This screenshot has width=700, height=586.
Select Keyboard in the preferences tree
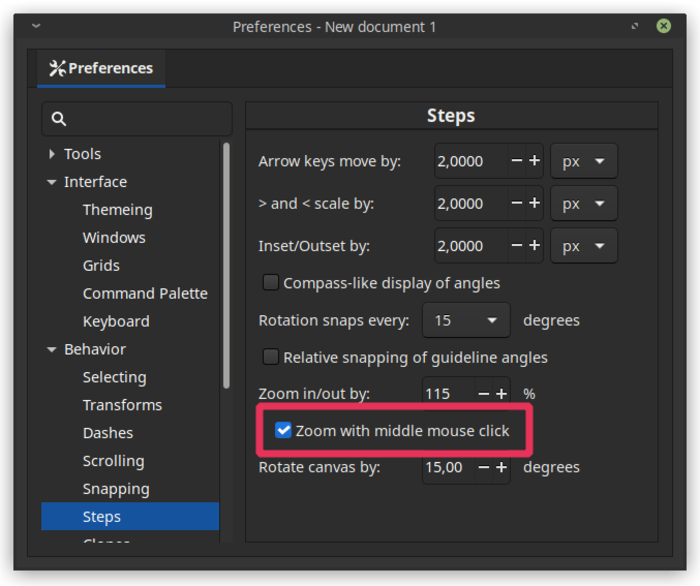pos(116,321)
